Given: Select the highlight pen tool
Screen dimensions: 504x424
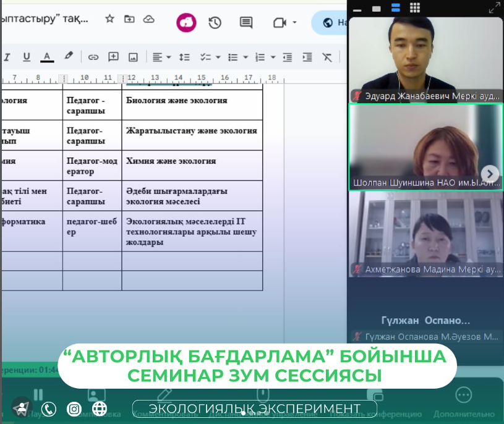Looking at the screenshot, I should tap(68, 56).
